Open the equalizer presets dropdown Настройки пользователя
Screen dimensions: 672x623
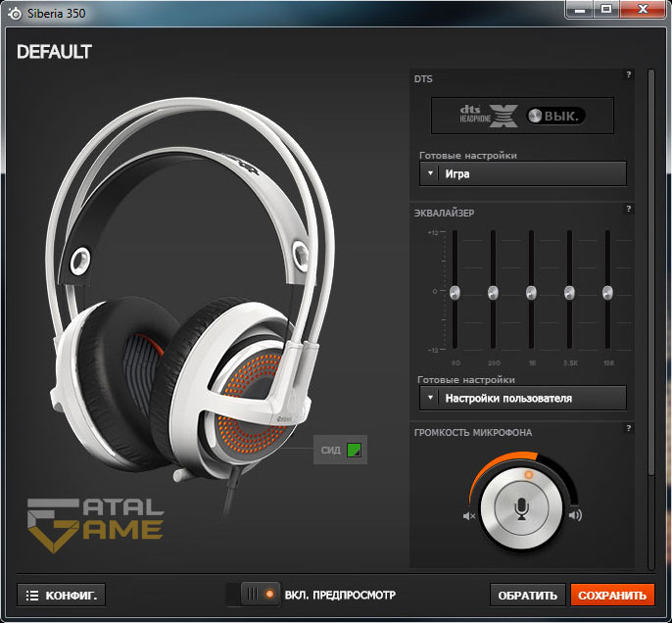tap(522, 398)
